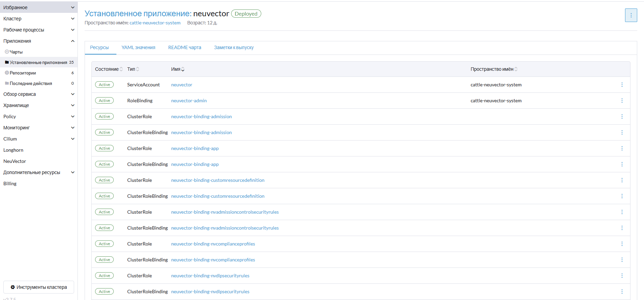Image resolution: width=644 pixels, height=300 pixels.
Task: Click the gear icon in Cluster Tools button
Action: pyautogui.click(x=13, y=287)
